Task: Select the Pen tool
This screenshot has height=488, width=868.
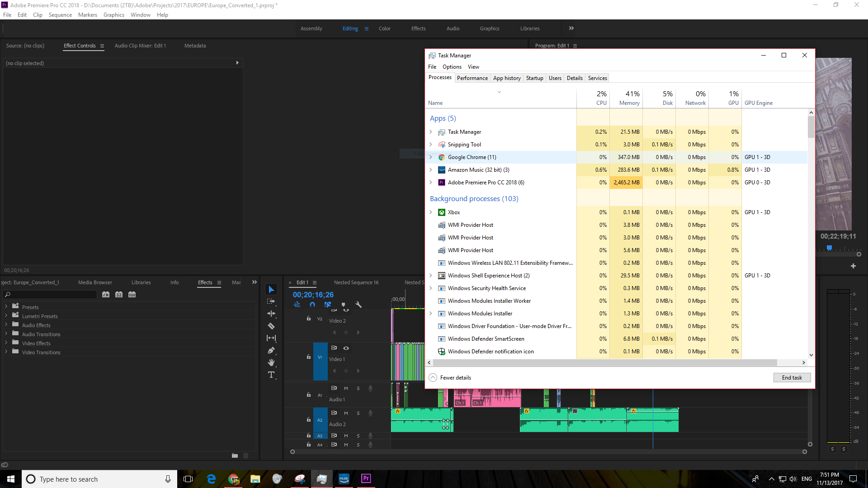Action: click(271, 350)
